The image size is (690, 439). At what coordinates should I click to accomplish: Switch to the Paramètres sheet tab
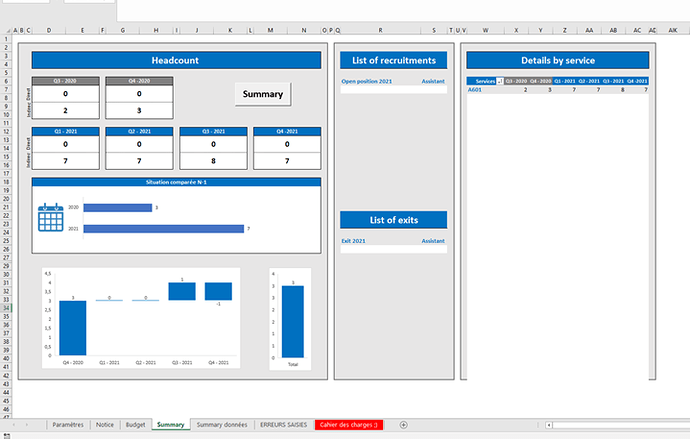(68, 424)
